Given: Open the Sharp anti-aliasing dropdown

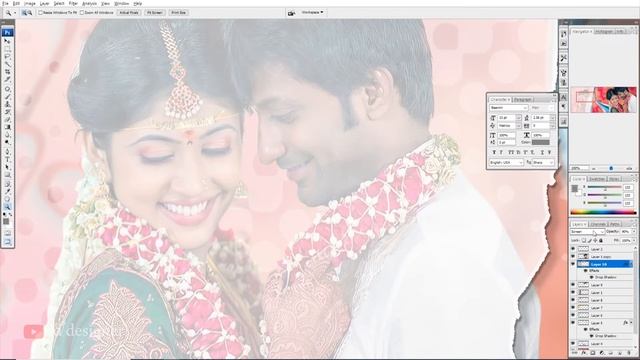Looking at the screenshot, I should tap(552, 162).
